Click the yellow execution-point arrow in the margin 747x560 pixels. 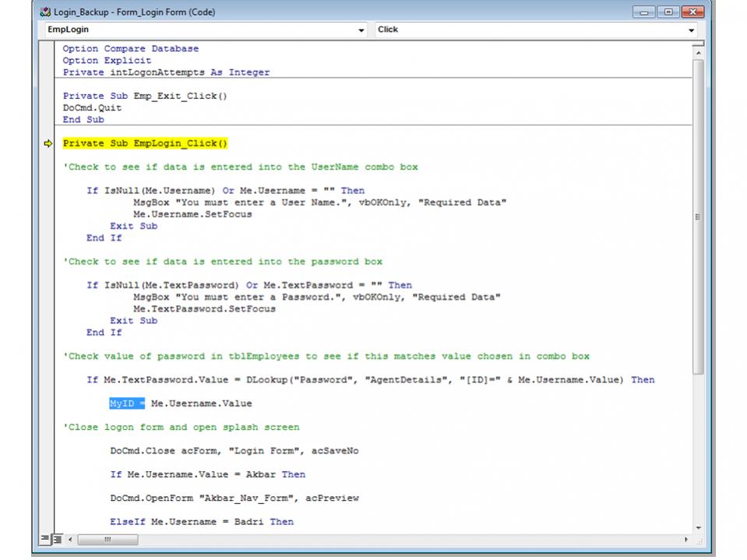coord(48,143)
